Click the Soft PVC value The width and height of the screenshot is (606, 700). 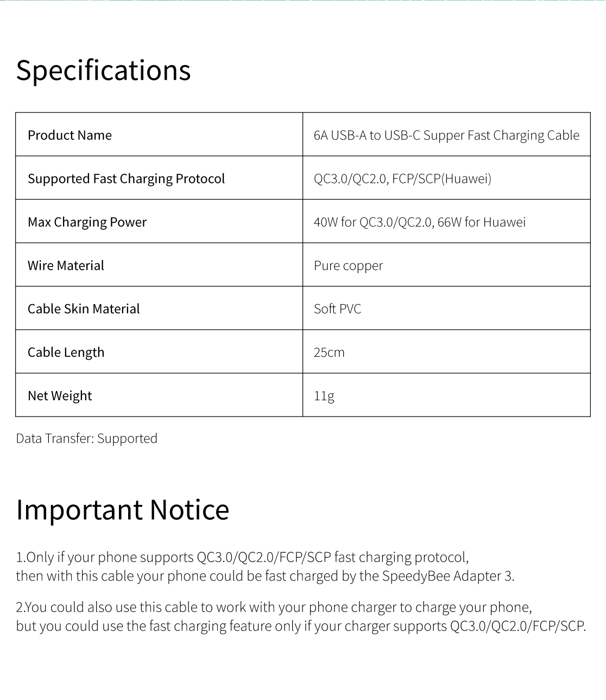(x=337, y=309)
